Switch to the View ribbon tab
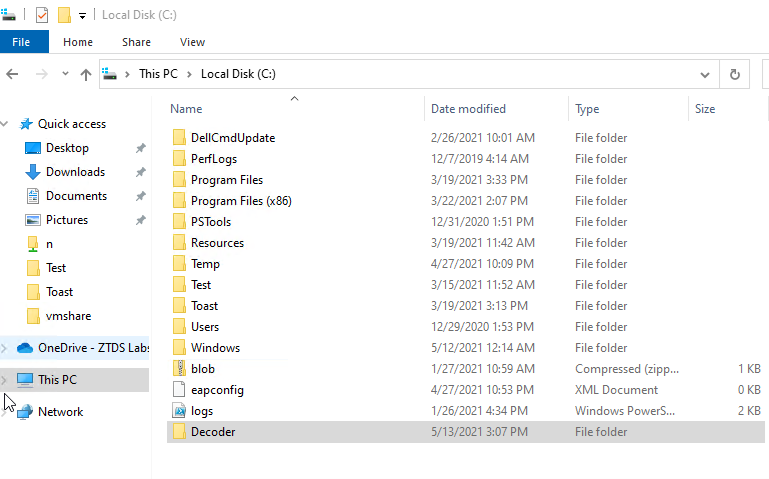The image size is (769, 479). [192, 42]
